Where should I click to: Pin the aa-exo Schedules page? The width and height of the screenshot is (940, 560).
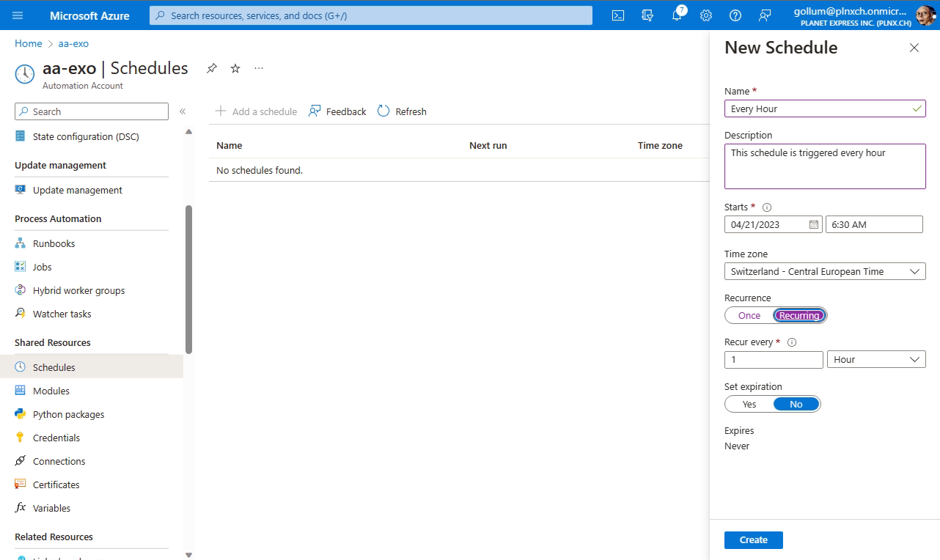(x=212, y=68)
